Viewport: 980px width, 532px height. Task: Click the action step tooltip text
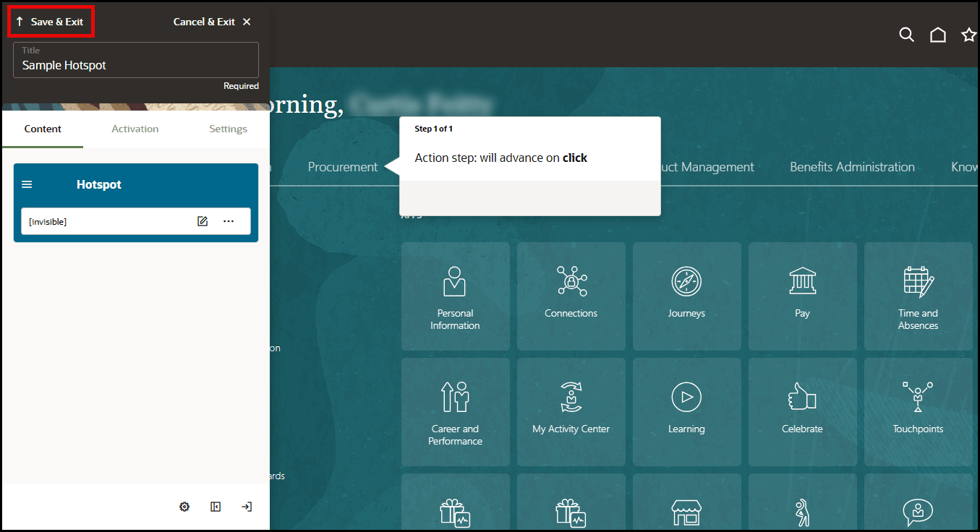click(x=500, y=158)
